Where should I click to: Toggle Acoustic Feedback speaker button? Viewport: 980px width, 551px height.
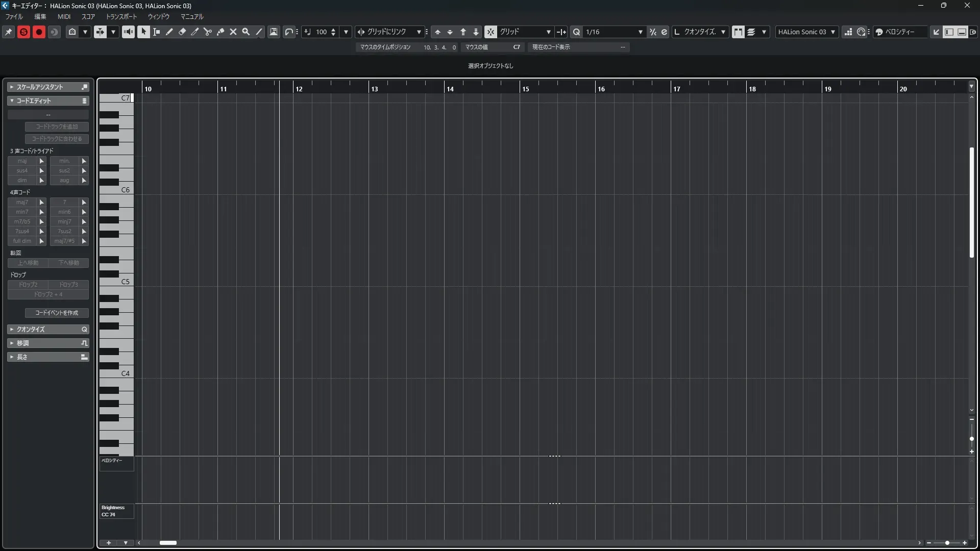(x=128, y=32)
